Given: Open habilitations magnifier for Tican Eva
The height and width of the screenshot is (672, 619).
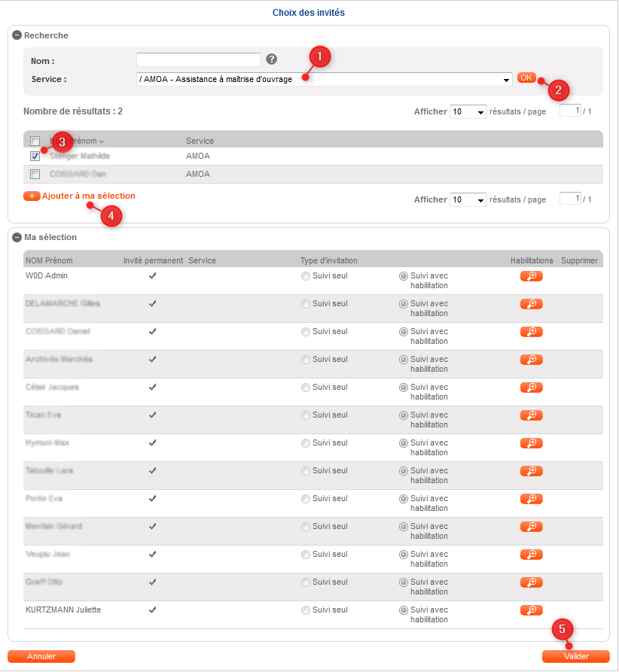Looking at the screenshot, I should (531, 415).
